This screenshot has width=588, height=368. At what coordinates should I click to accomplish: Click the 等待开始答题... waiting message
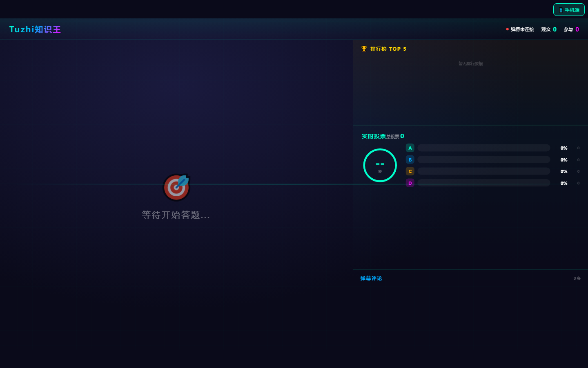click(176, 215)
